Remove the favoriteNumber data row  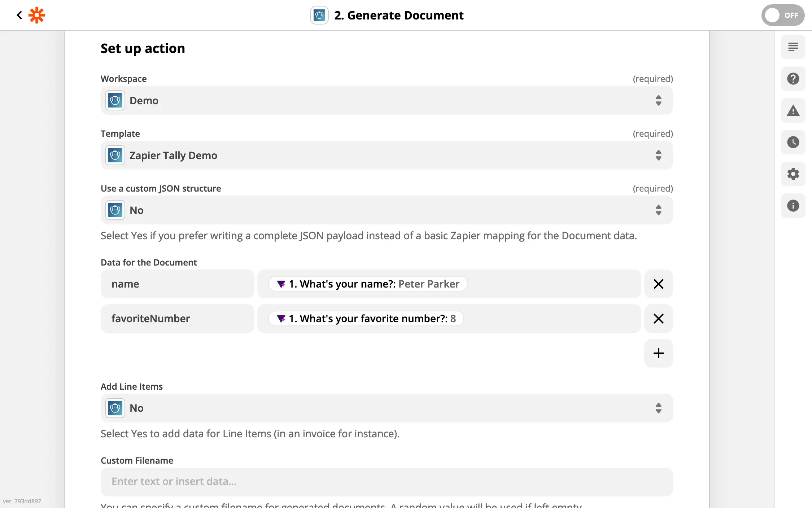pos(658,319)
